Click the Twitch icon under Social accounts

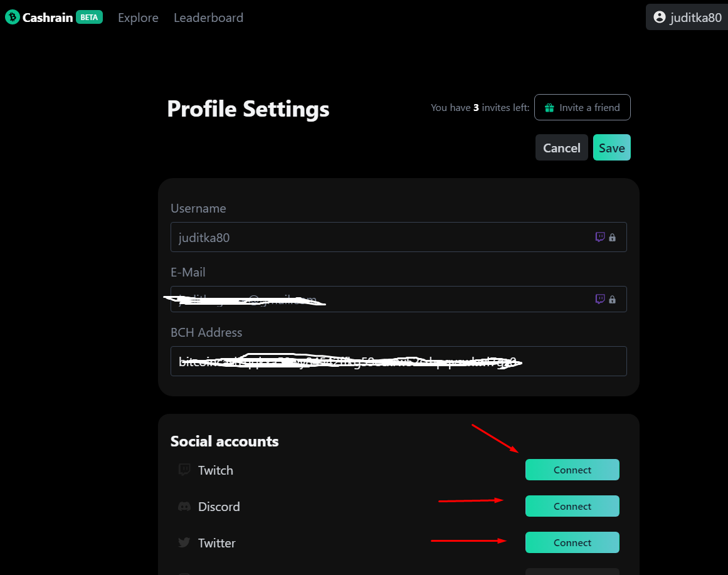(184, 470)
